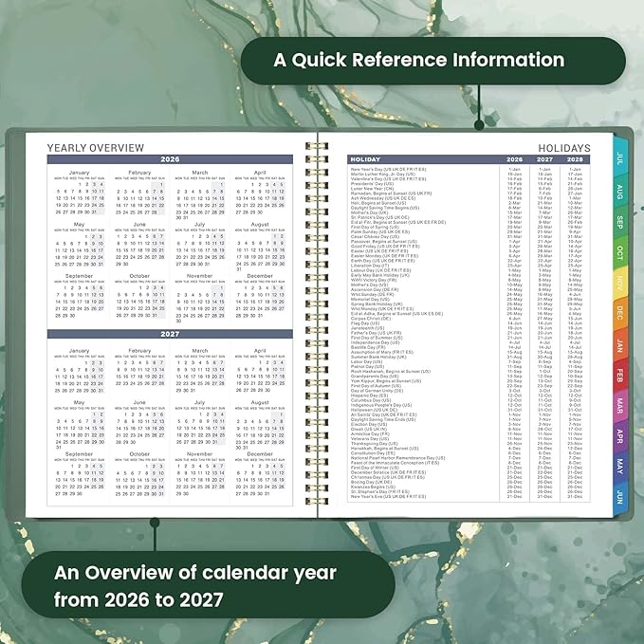Select the December 2026 mini calendar title
Viewport: 644px width, 644px height.
(x=260, y=276)
